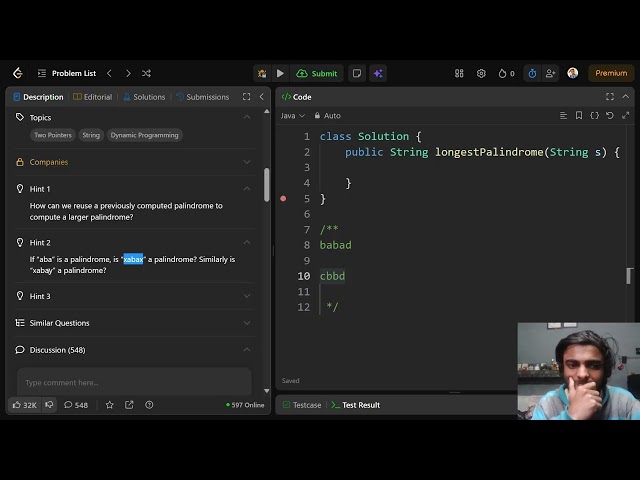Maximize the Code panel
The height and width of the screenshot is (480, 640).
610,97
